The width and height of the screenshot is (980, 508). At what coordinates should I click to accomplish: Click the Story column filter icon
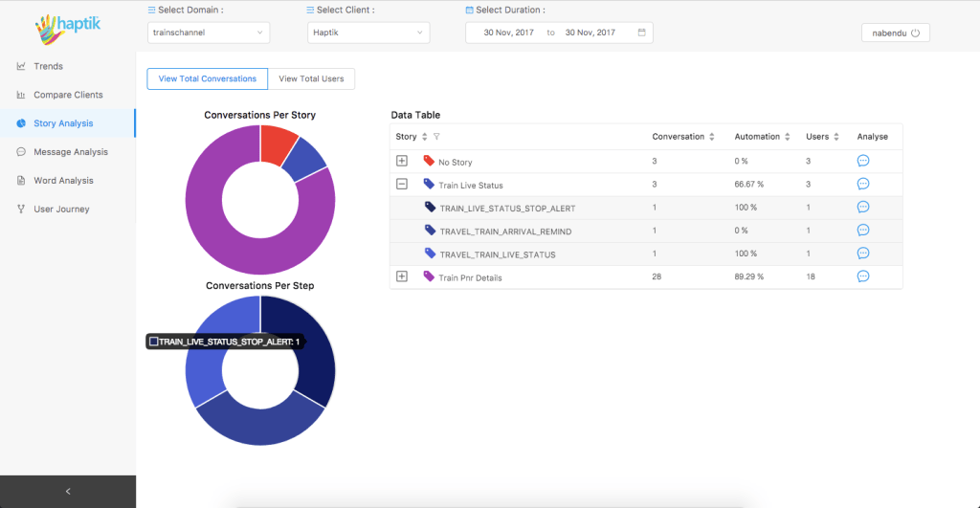(x=437, y=137)
